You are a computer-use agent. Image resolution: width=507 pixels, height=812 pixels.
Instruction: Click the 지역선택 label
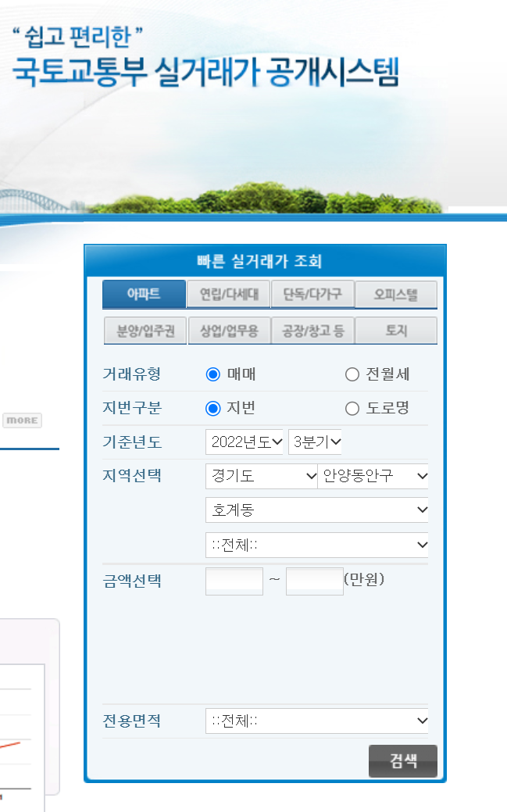(x=132, y=475)
